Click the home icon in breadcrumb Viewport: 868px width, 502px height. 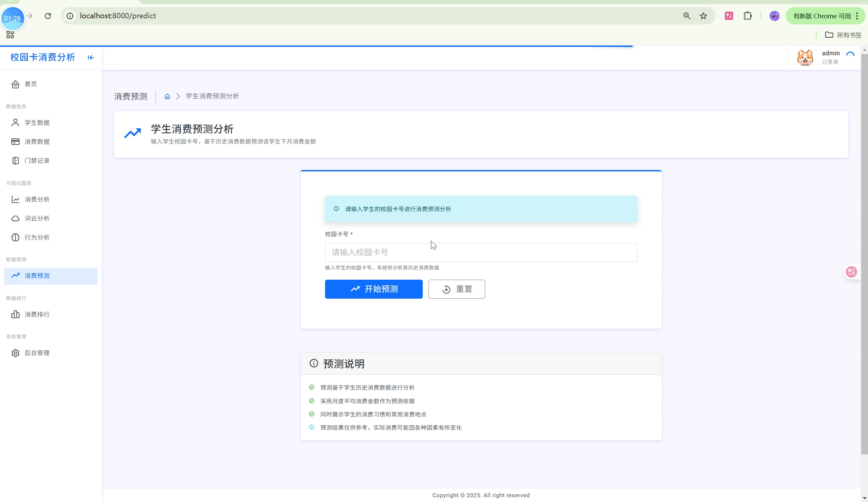click(x=167, y=96)
